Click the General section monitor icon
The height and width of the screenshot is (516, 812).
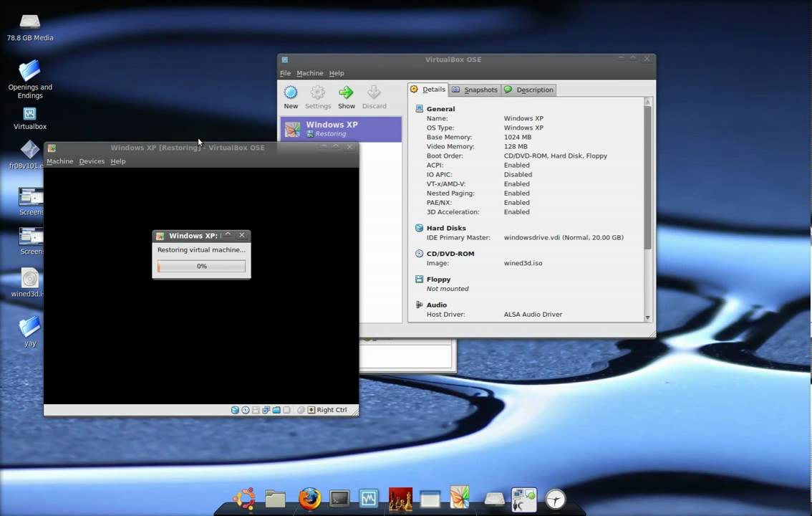[x=419, y=109]
